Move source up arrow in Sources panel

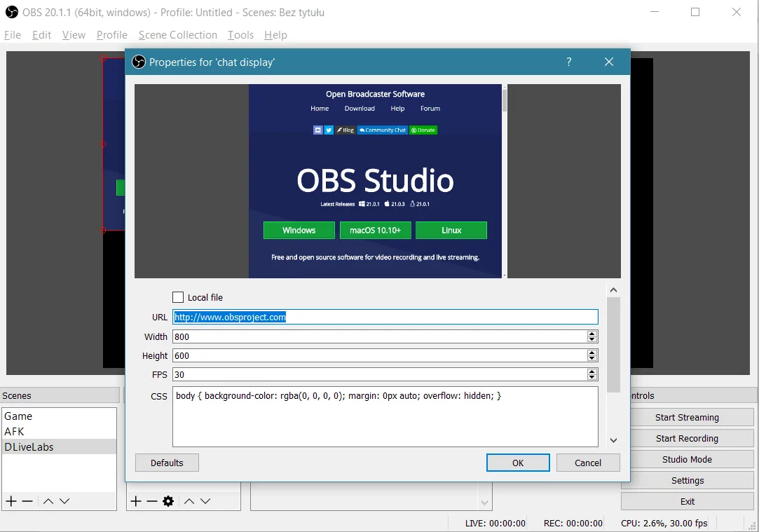click(189, 501)
